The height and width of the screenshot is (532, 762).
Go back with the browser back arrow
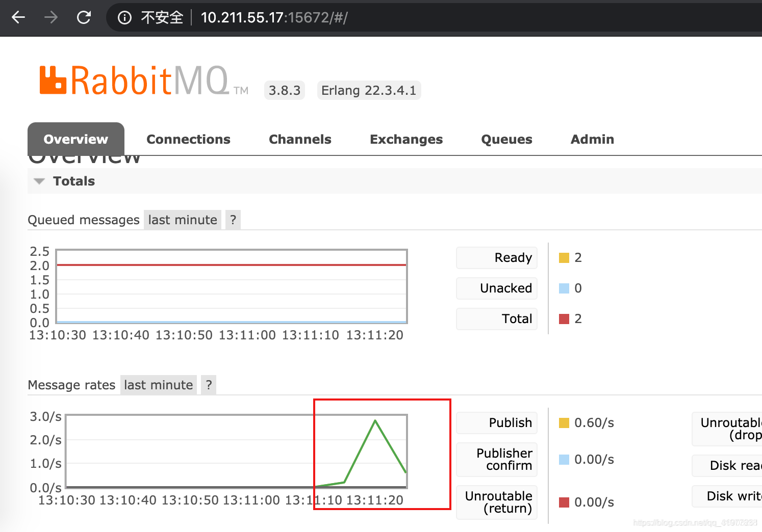click(x=18, y=18)
